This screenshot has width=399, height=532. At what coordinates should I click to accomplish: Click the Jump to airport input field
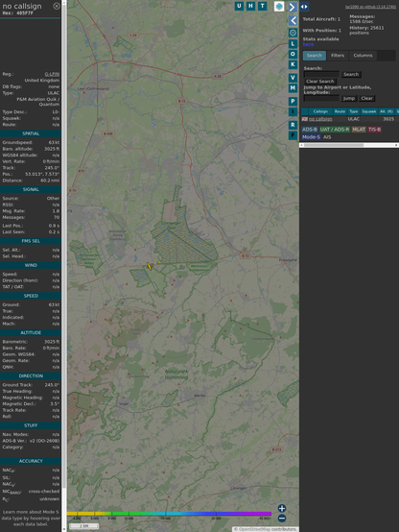(x=321, y=98)
